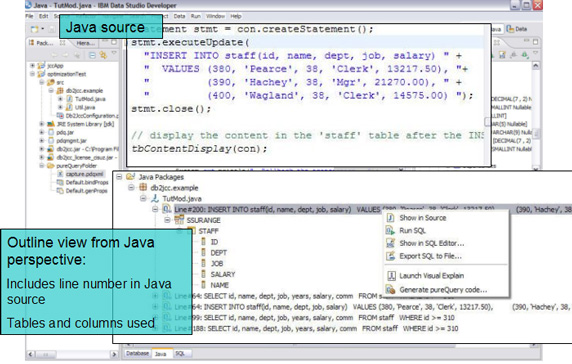Collapse the optimizationTest project node
The width and height of the screenshot is (572, 364).
point(32,74)
